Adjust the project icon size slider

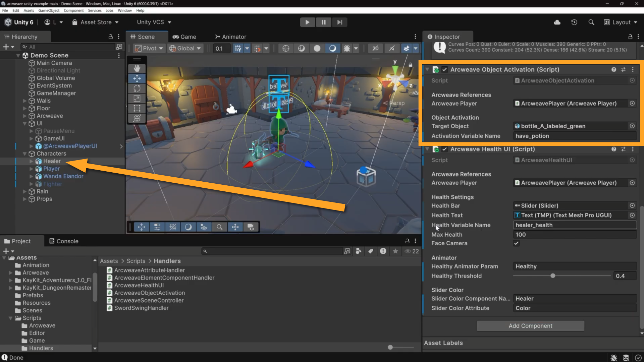click(x=390, y=347)
